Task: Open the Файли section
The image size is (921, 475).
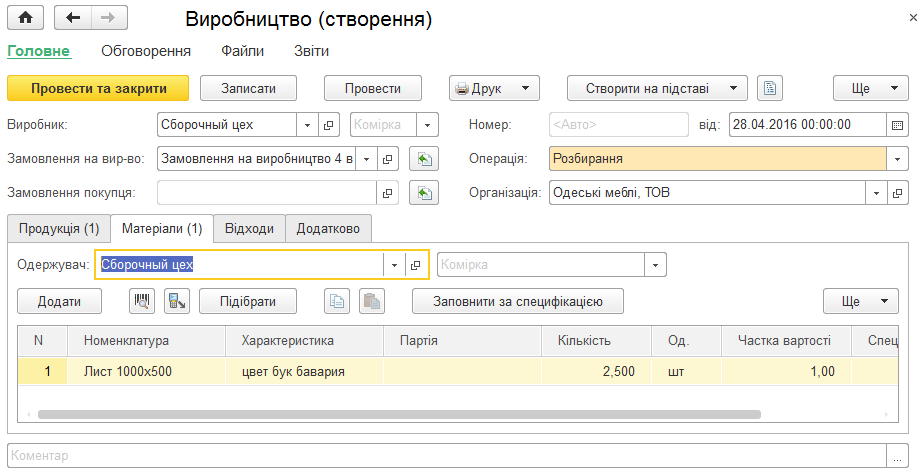Action: click(x=243, y=51)
